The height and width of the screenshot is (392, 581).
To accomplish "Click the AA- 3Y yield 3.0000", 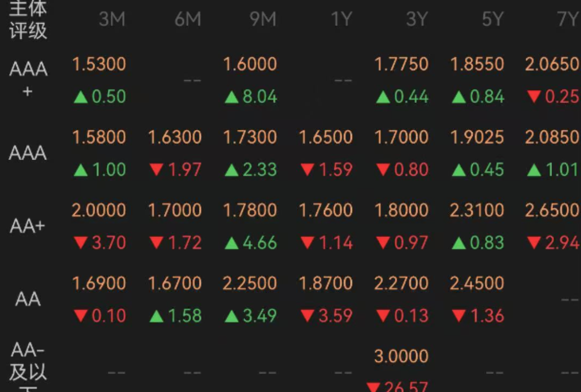I will point(401,357).
